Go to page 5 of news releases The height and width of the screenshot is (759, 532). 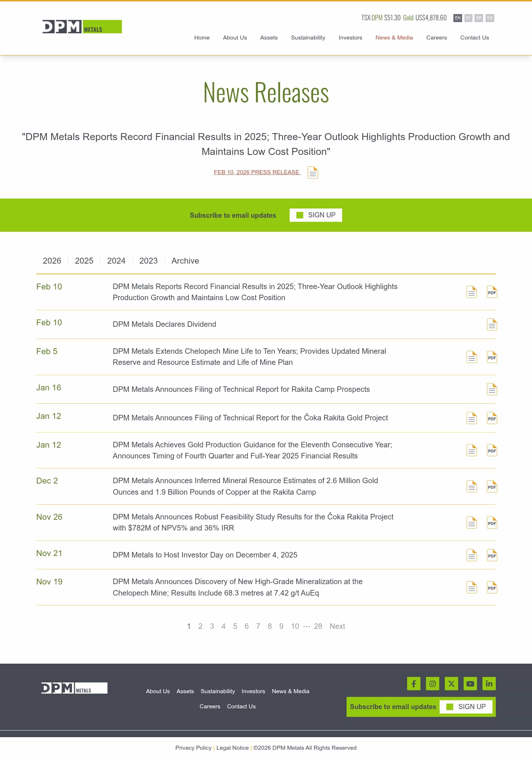pyautogui.click(x=235, y=626)
